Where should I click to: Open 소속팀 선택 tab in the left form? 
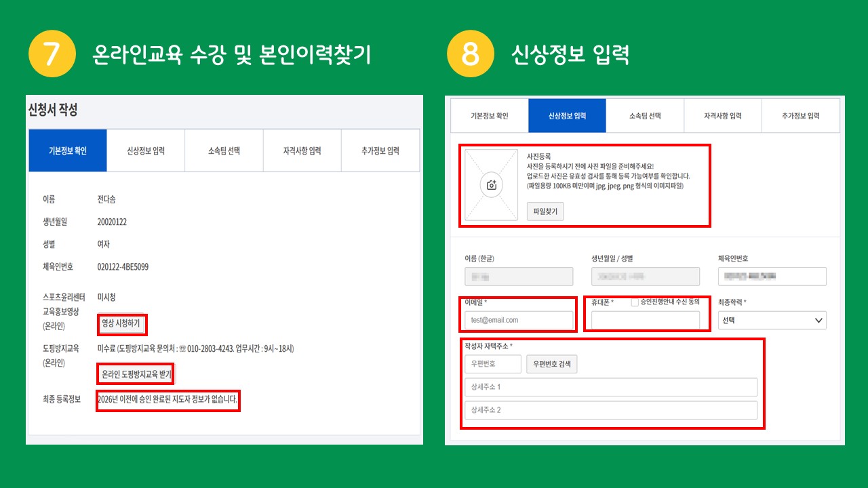[224, 150]
